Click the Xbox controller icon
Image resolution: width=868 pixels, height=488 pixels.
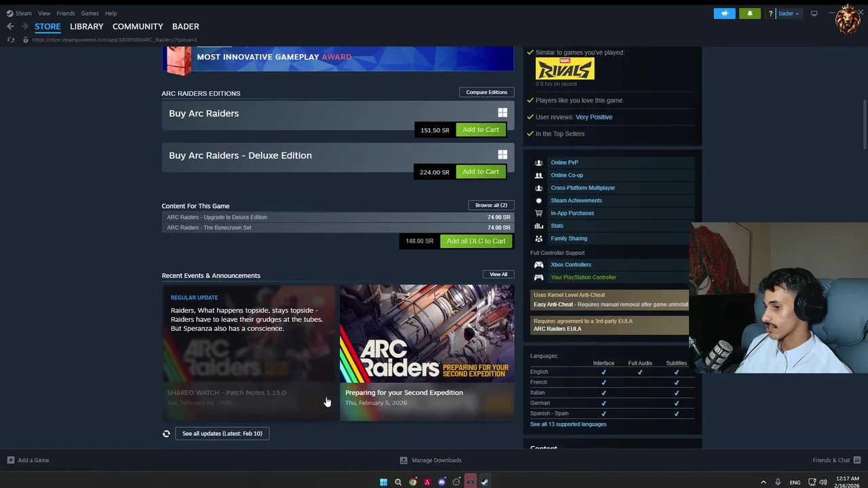click(x=538, y=265)
